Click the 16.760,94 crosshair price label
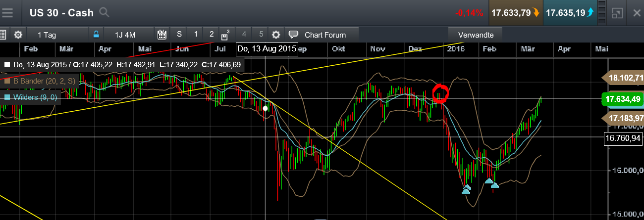644x220 pixels. click(x=624, y=138)
